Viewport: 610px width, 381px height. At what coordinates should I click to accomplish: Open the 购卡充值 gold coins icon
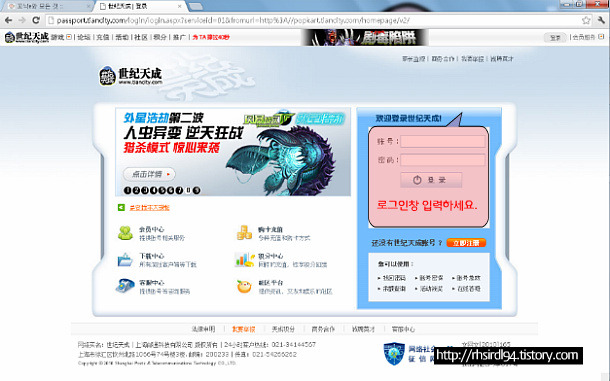click(244, 233)
